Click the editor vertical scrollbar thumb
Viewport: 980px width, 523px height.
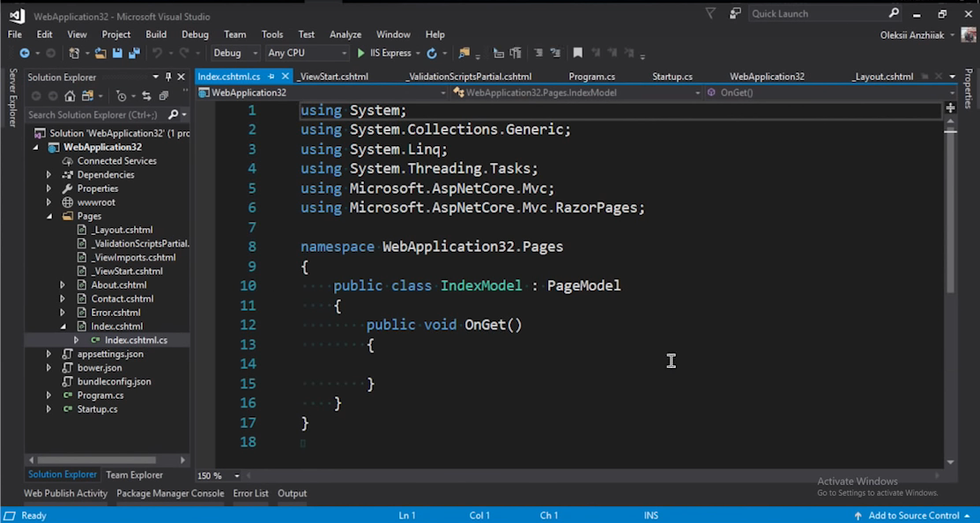pos(951,212)
